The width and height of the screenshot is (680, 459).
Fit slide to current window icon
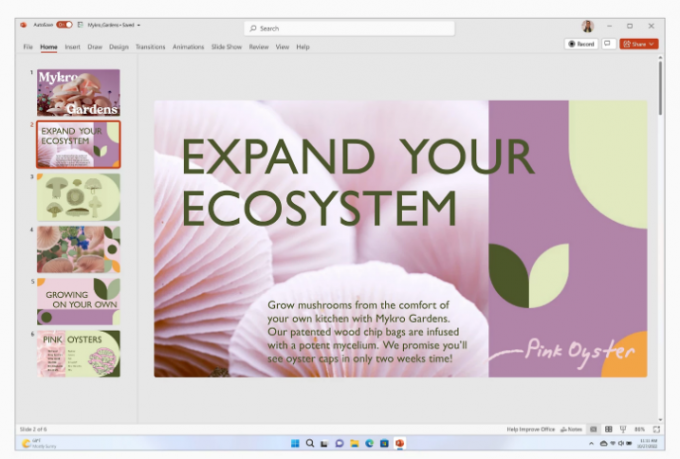[x=657, y=429]
